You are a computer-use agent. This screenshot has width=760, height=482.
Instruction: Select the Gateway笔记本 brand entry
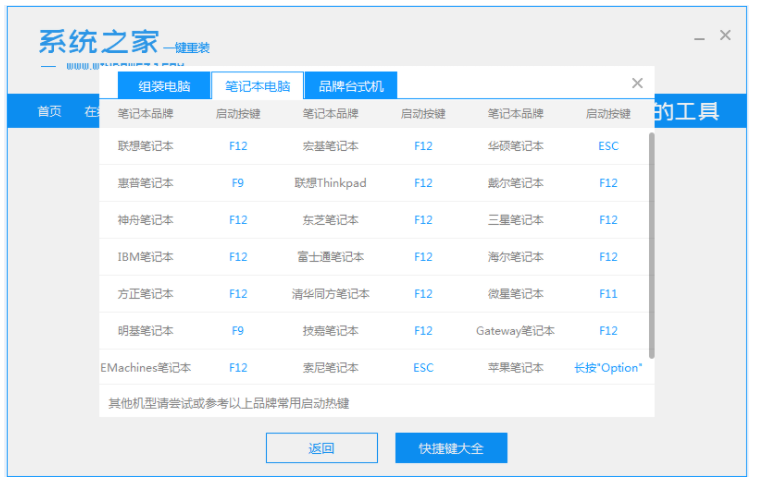coord(515,331)
